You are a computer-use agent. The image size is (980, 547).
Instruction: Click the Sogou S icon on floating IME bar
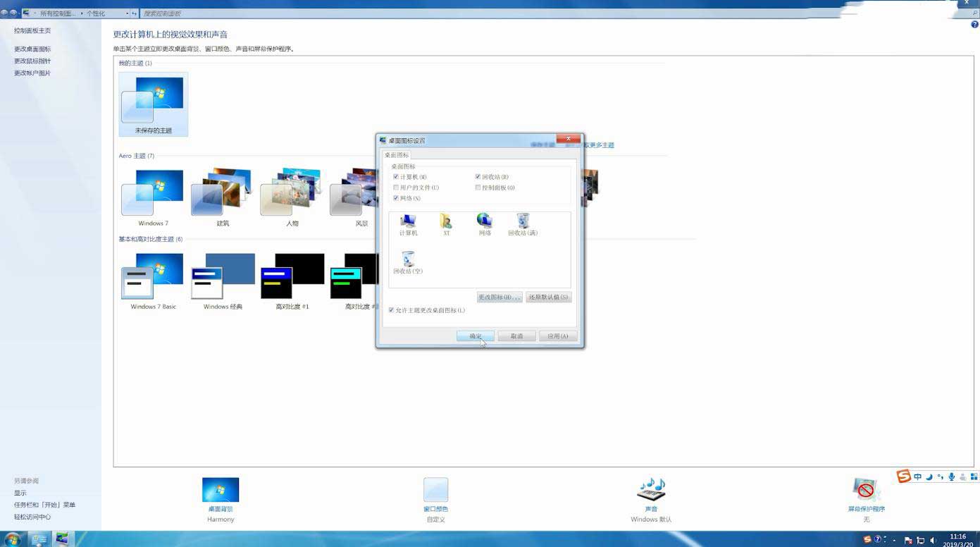click(x=904, y=477)
